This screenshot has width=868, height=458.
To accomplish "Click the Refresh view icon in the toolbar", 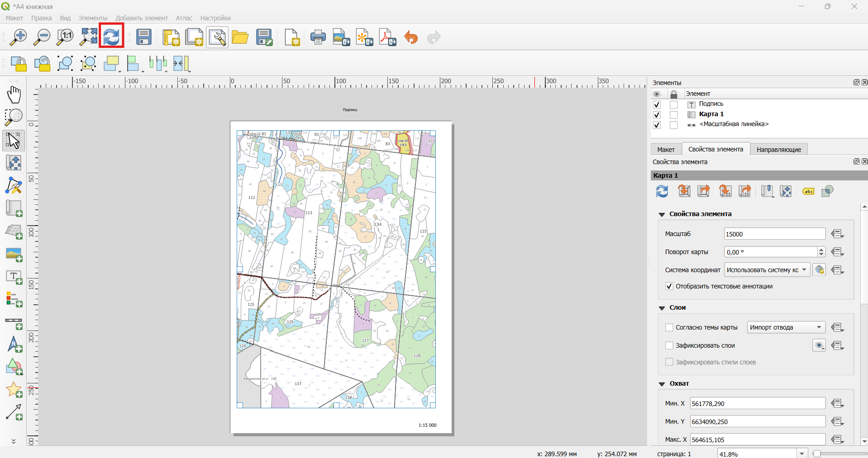I will (x=111, y=37).
